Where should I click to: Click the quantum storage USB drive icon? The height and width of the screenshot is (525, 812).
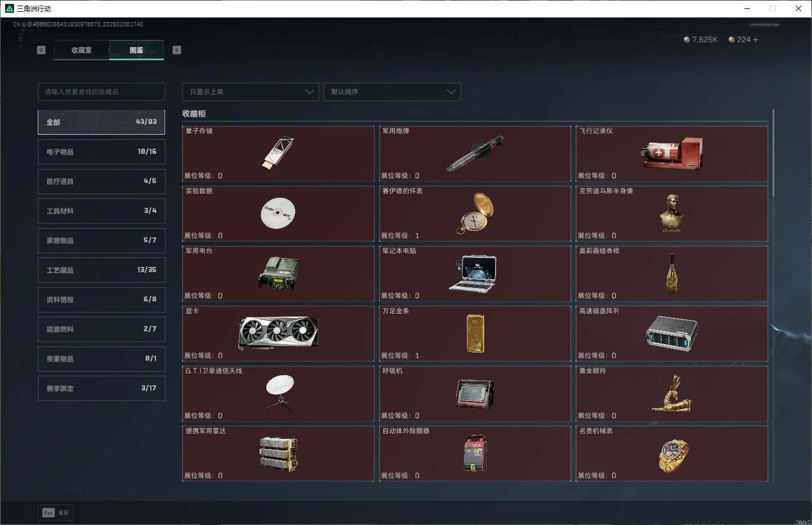tap(278, 153)
